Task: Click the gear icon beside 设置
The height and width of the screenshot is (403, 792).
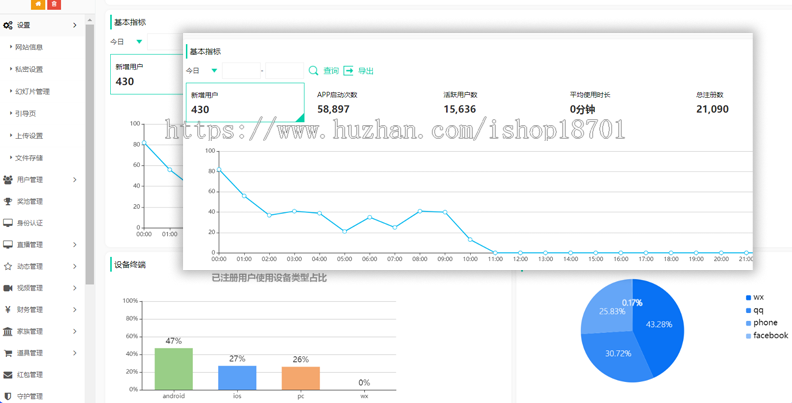Action: tap(8, 25)
